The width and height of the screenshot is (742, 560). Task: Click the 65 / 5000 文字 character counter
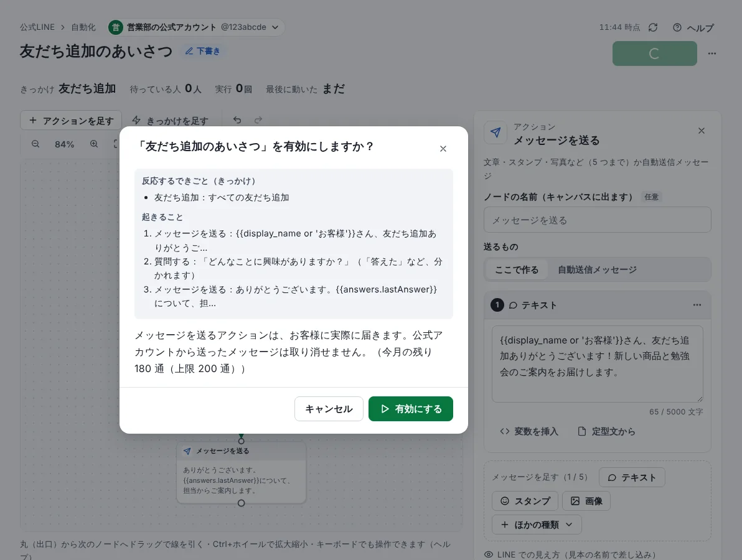pyautogui.click(x=676, y=411)
